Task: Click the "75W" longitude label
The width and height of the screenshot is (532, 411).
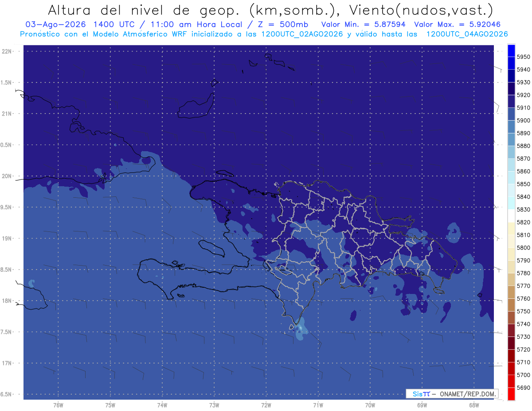Action: 110,405
